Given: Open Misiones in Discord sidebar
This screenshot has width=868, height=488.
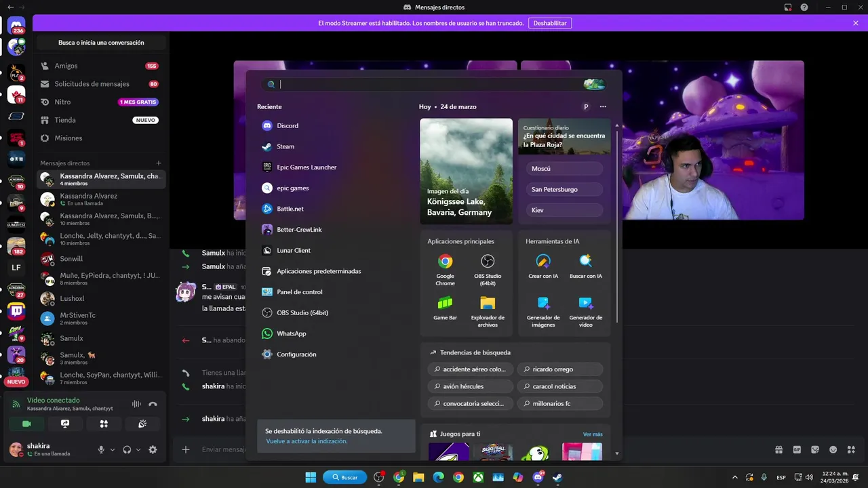Looking at the screenshot, I should pyautogui.click(x=100, y=138).
